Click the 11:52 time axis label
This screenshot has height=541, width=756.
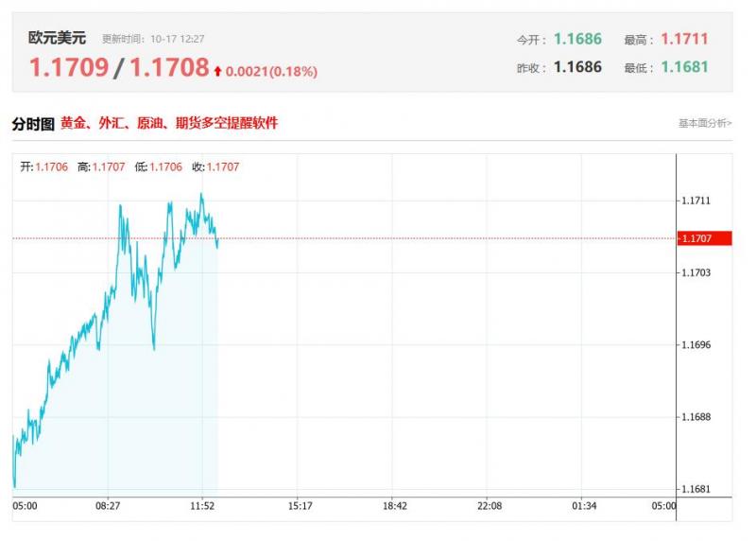coord(202,506)
